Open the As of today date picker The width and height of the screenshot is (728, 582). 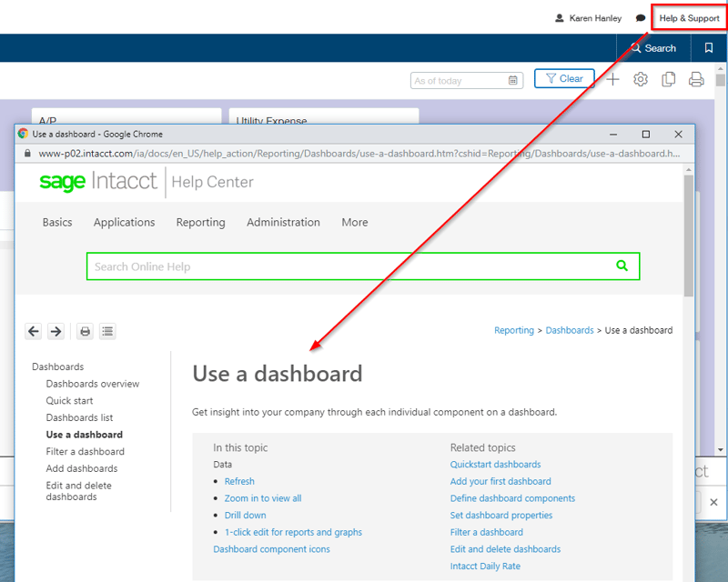(x=513, y=81)
